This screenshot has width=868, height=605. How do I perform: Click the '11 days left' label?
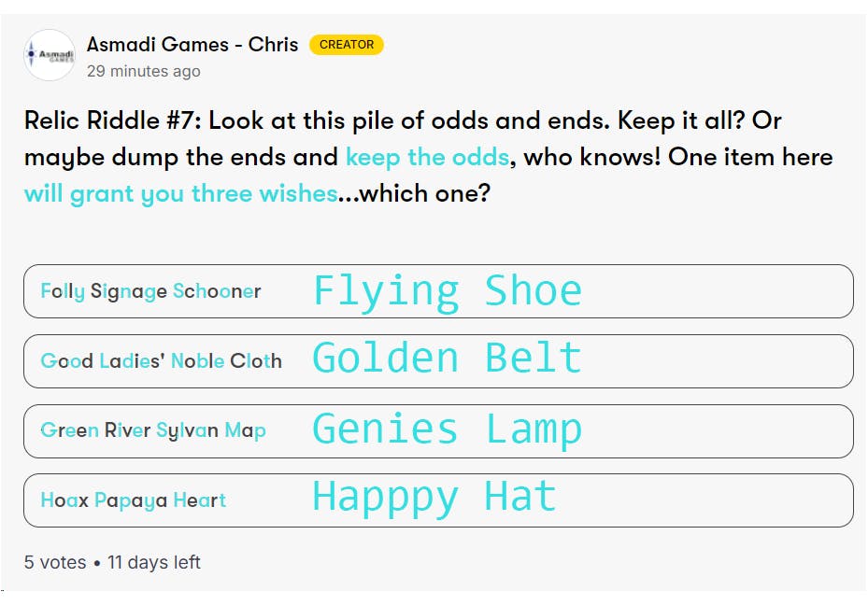click(154, 562)
